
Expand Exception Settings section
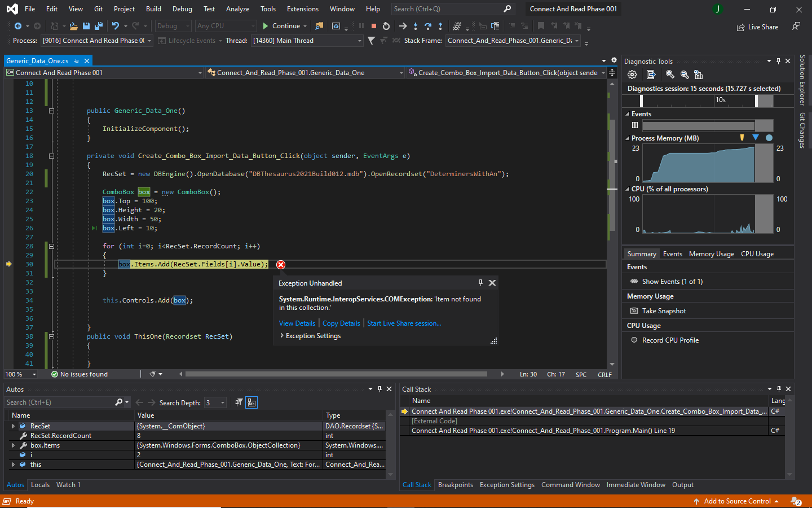(282, 336)
